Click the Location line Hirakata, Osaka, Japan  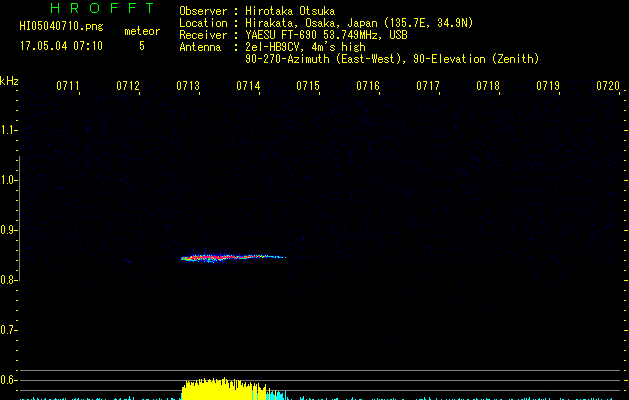pyautogui.click(x=326, y=23)
